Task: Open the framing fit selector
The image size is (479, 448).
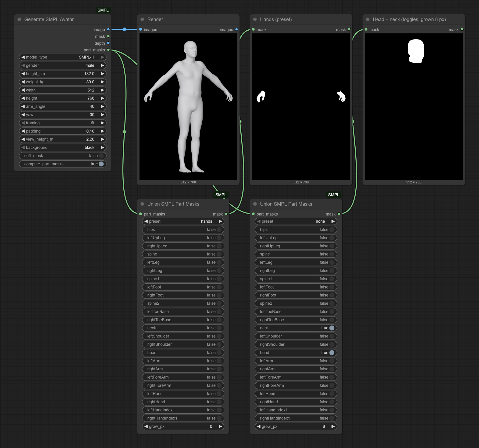Action: pos(63,123)
